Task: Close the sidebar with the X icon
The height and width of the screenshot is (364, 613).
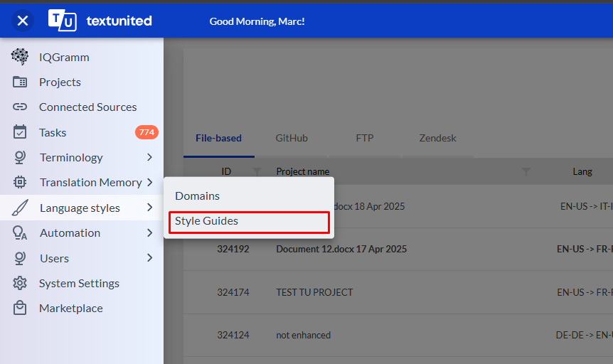Action: pos(23,21)
